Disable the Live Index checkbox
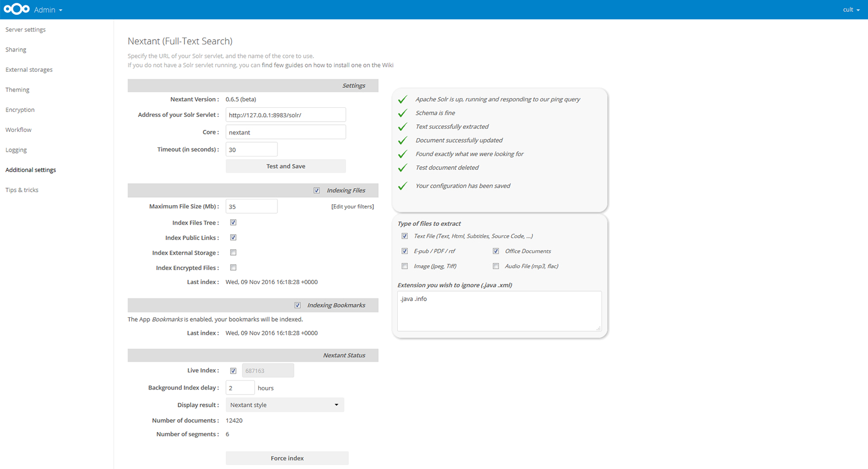This screenshot has width=868, height=469. [x=233, y=370]
